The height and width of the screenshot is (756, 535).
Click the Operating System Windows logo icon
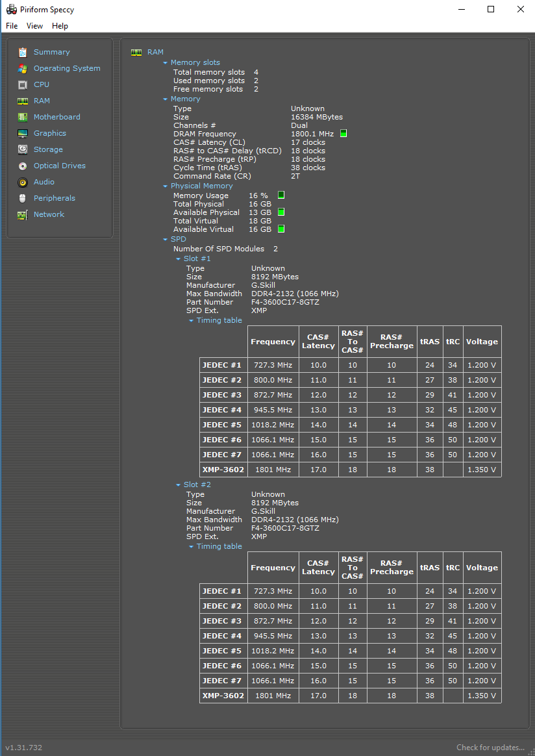(23, 68)
